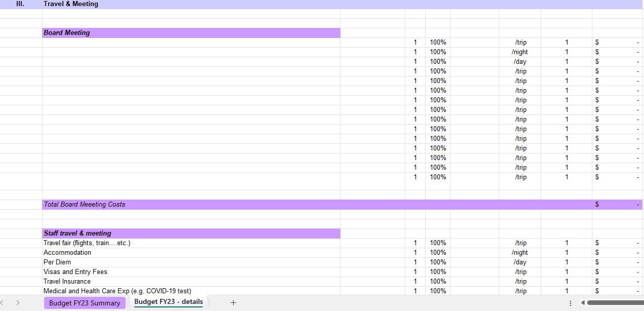The image size is (644, 311).
Task: Select the Budget FY23 - details tab
Action: [168, 302]
